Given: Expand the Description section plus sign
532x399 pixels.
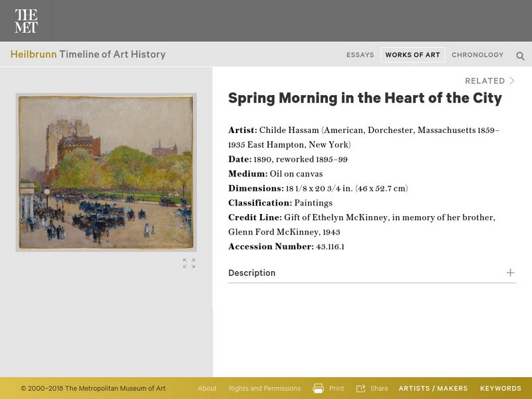Looking at the screenshot, I should [510, 273].
